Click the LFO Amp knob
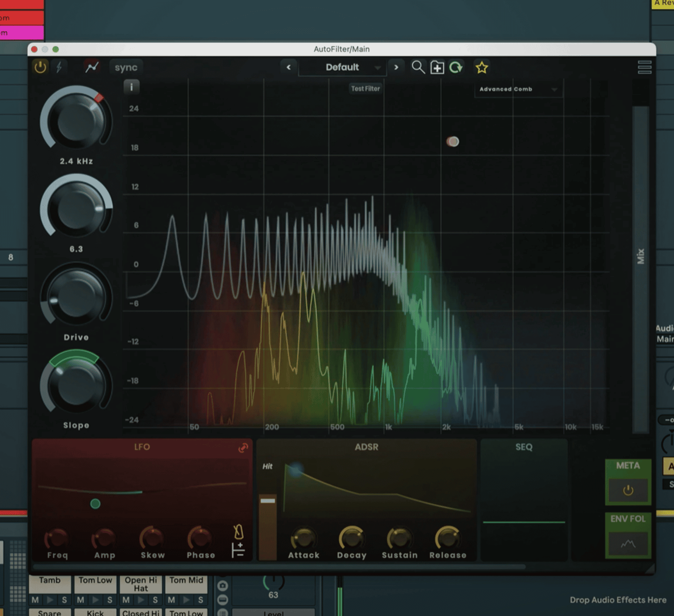 coord(105,539)
